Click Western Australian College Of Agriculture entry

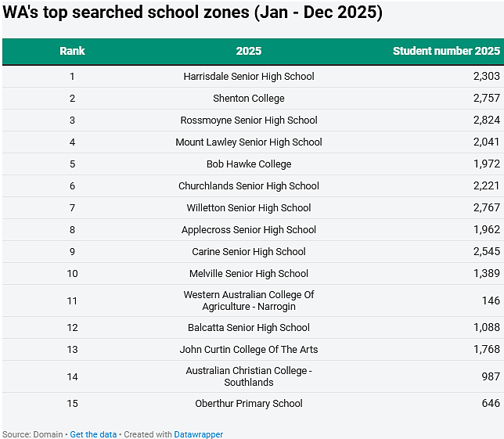click(249, 300)
